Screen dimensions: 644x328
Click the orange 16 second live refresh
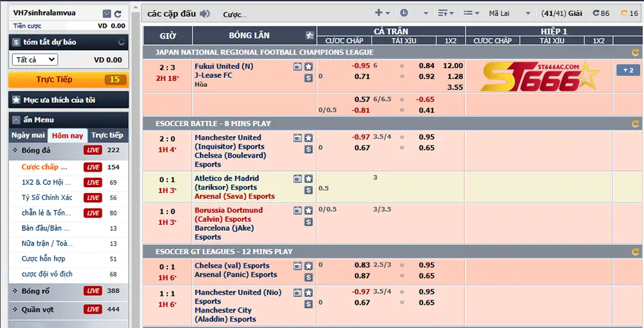[630, 13]
